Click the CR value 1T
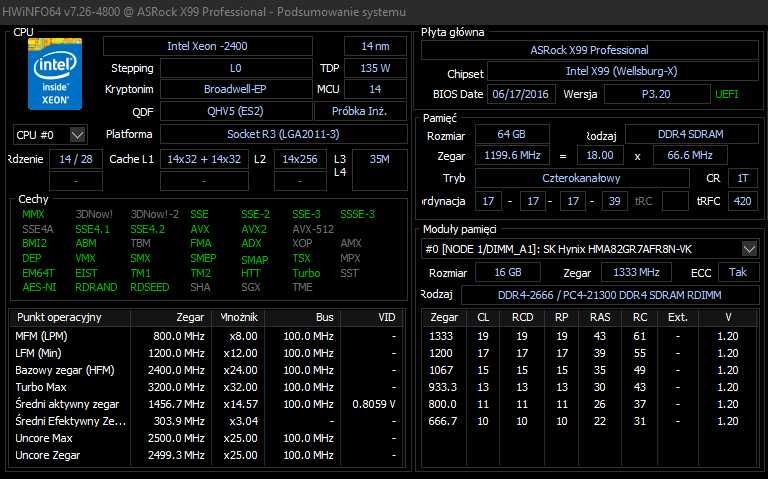 pos(743,178)
